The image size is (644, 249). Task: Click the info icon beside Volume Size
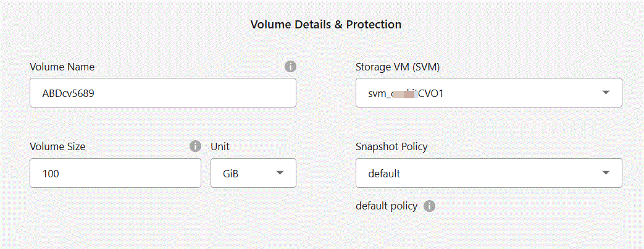coord(195,146)
